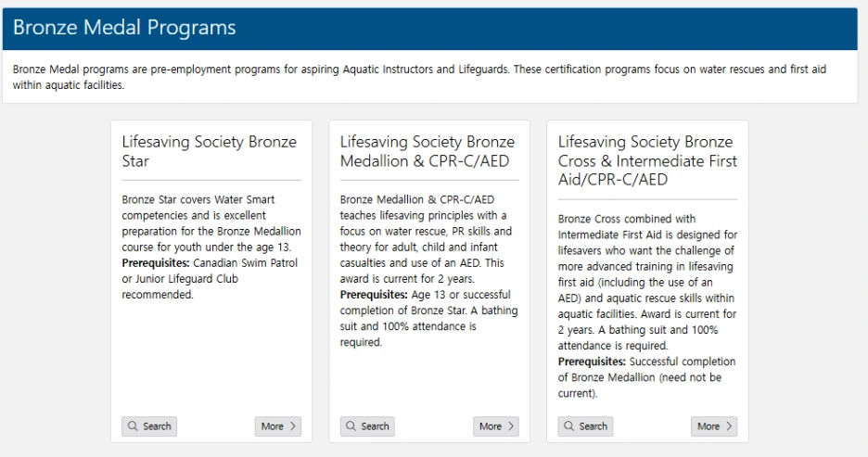Screen dimensions: 868x457
Task: Open More details for Bronze Star
Action: [279, 426]
